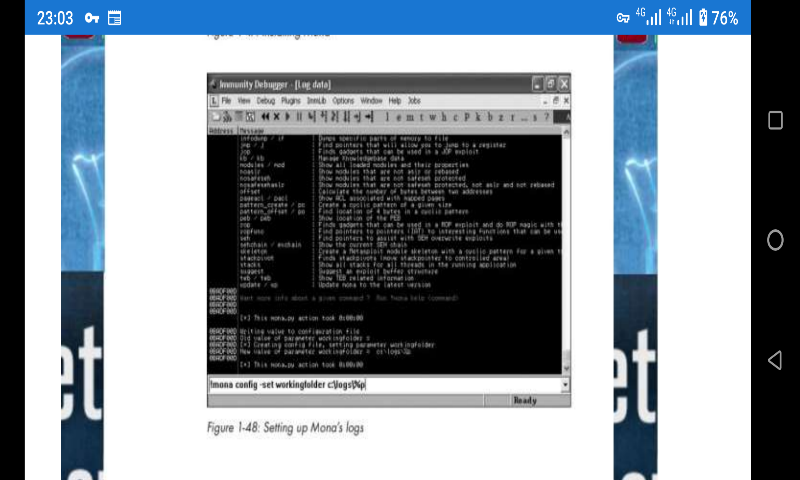This screenshot has height=480, width=800.
Task: Open the Debug menu
Action: [265, 100]
